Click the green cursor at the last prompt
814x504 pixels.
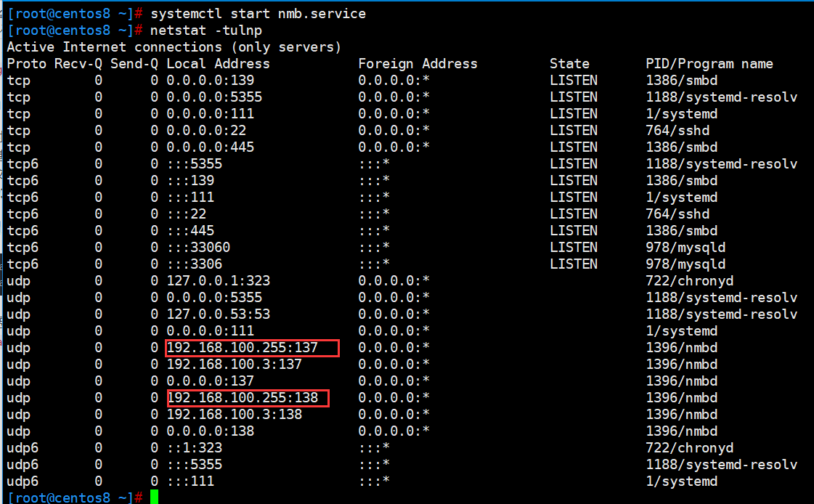pos(154,497)
